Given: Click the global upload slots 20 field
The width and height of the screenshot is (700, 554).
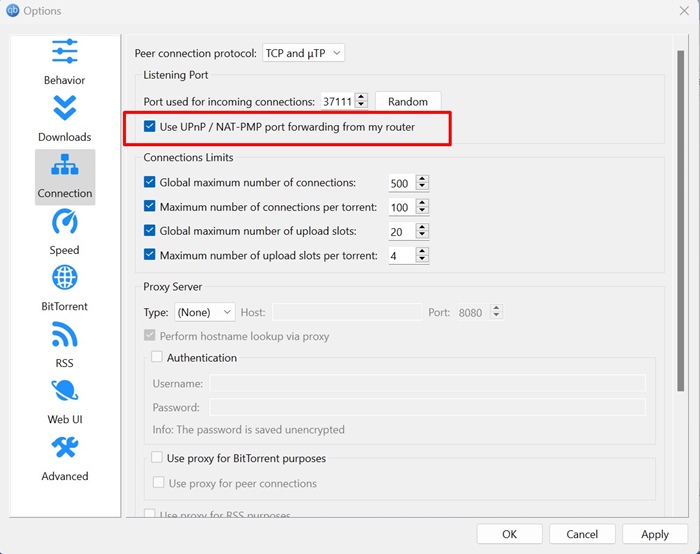Looking at the screenshot, I should click(402, 232).
